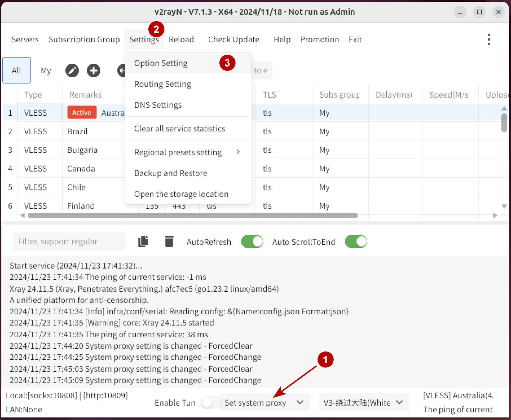Screen dimensions: 511x420
Task: Click the VLESS Australia status bar text
Action: click(458, 395)
